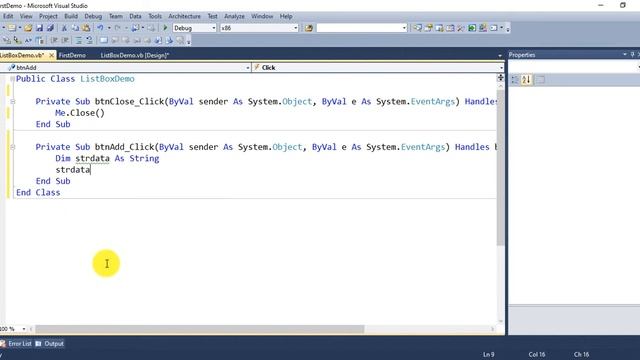640x360 pixels.
Task: Click the 'Me.Close()' code line
Action: coord(80,113)
